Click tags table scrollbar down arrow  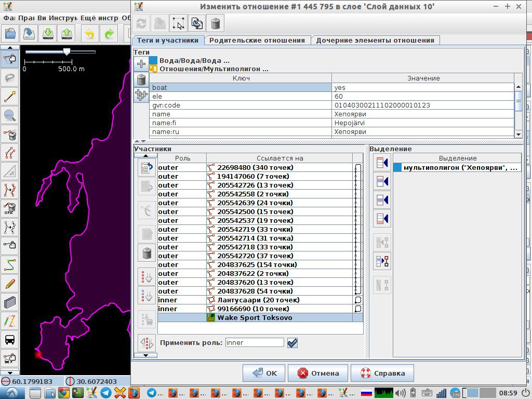tap(518, 135)
